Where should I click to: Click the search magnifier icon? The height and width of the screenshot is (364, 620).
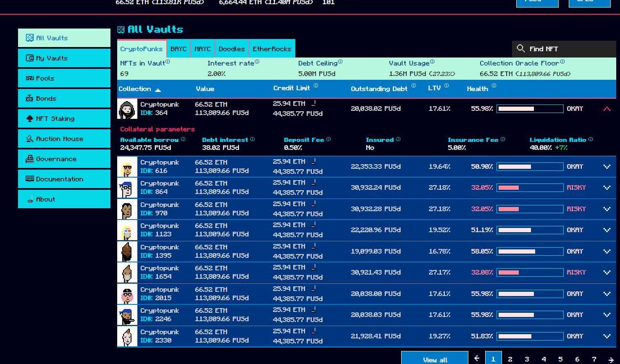[x=521, y=49]
